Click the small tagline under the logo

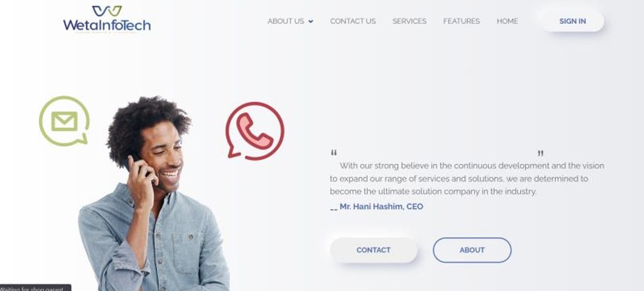coord(107,33)
